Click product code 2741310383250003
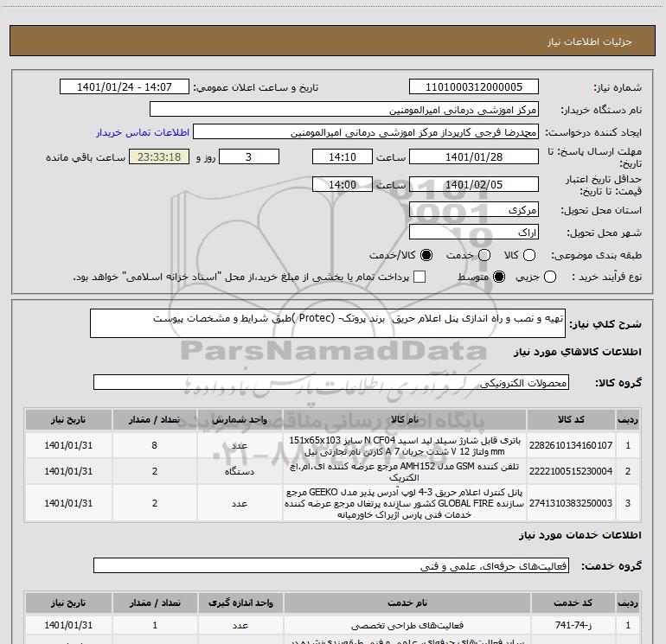666x644 pixels. tap(571, 503)
